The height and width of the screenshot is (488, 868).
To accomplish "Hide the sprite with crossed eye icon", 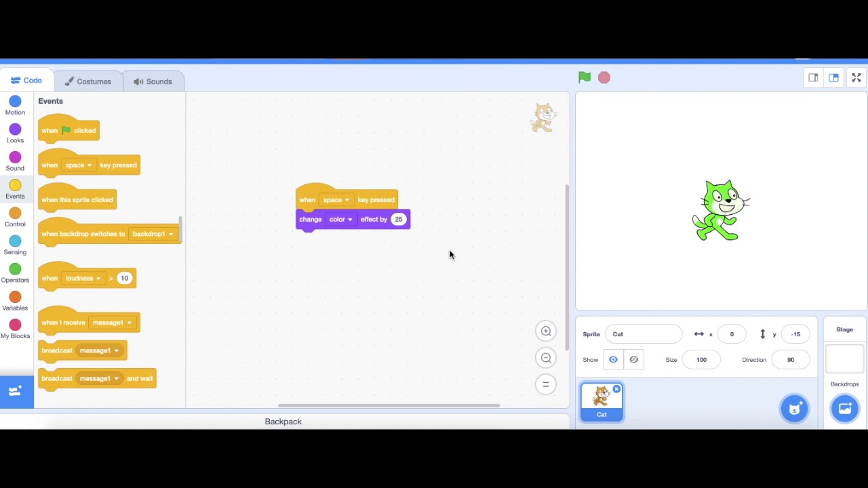I will (633, 360).
